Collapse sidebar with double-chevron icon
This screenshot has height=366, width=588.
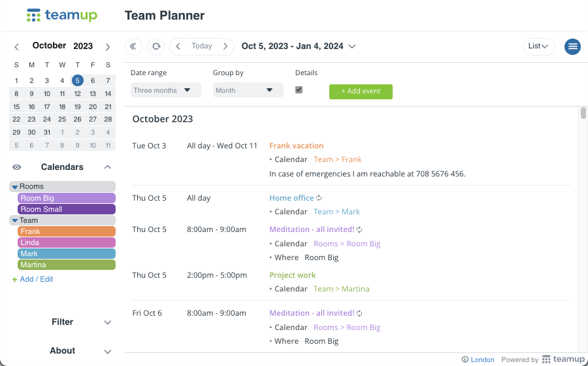pos(133,46)
